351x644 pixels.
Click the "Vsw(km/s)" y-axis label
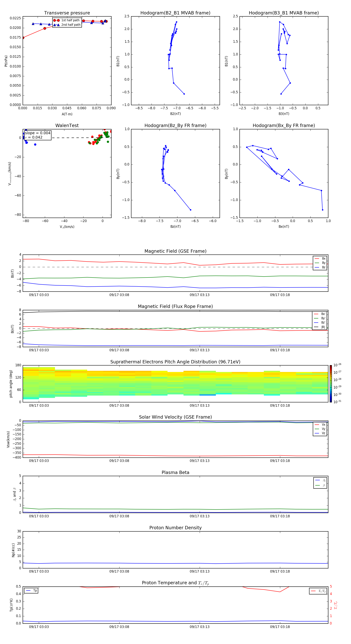8,439
